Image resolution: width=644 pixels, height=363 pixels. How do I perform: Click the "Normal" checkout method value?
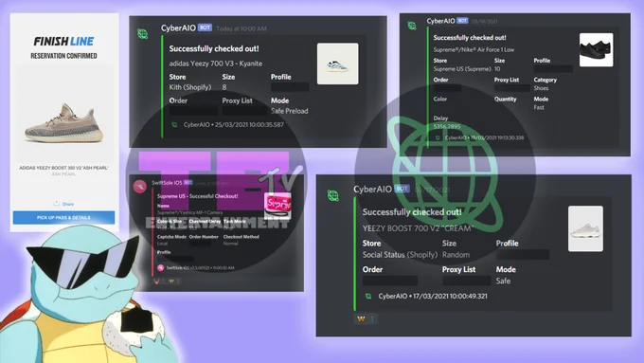[230, 244]
